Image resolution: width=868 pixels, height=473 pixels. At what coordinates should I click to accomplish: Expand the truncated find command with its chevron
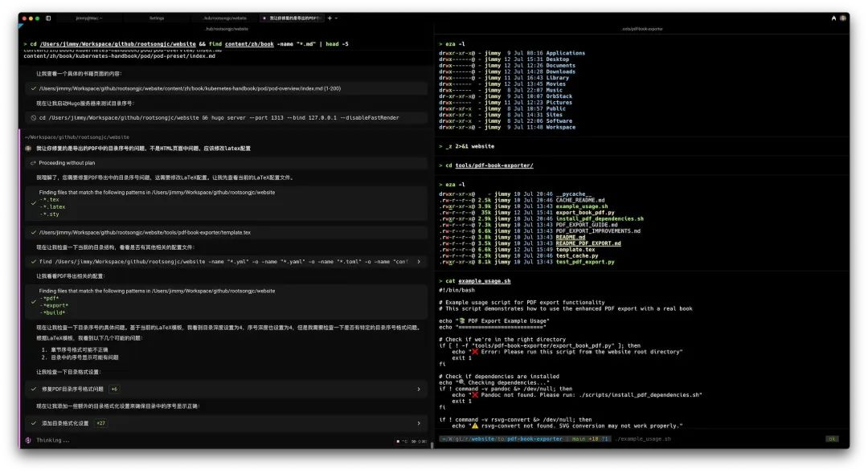pyautogui.click(x=419, y=262)
